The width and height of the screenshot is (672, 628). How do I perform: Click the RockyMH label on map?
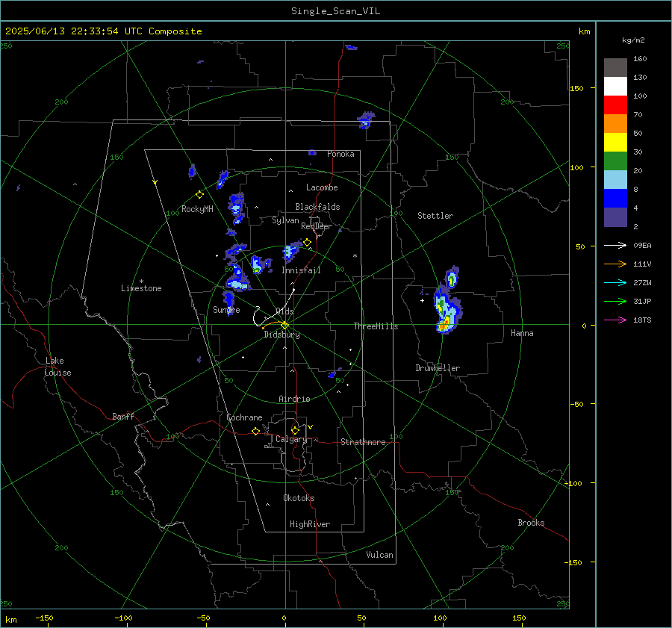197,209
